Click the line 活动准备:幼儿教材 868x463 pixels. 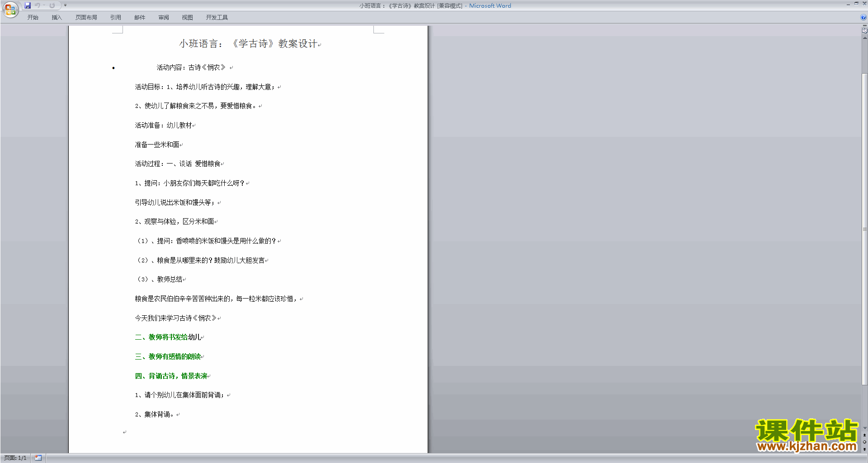[x=163, y=126]
